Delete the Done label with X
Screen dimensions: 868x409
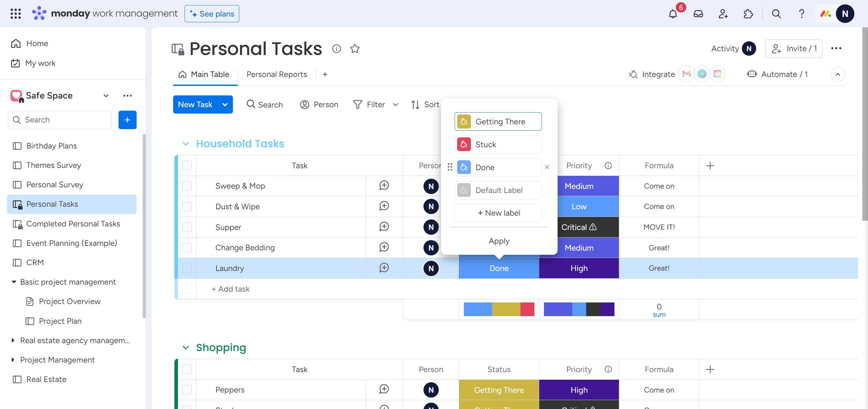coord(547,167)
